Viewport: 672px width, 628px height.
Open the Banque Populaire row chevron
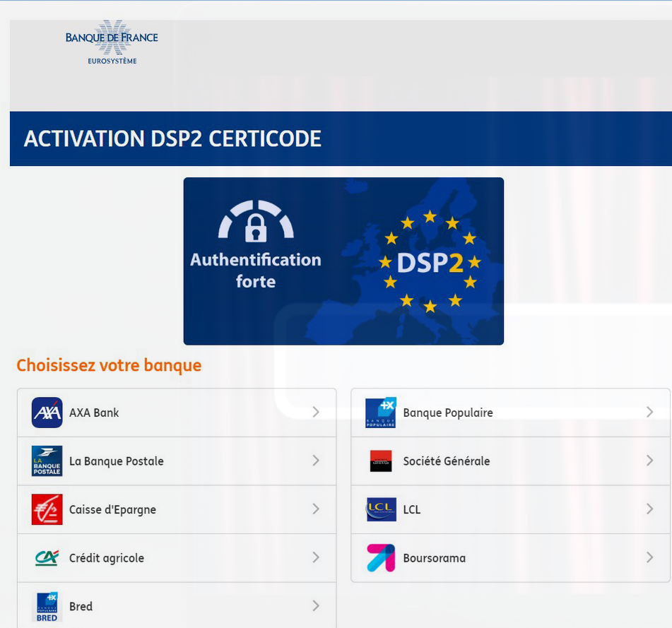(649, 412)
